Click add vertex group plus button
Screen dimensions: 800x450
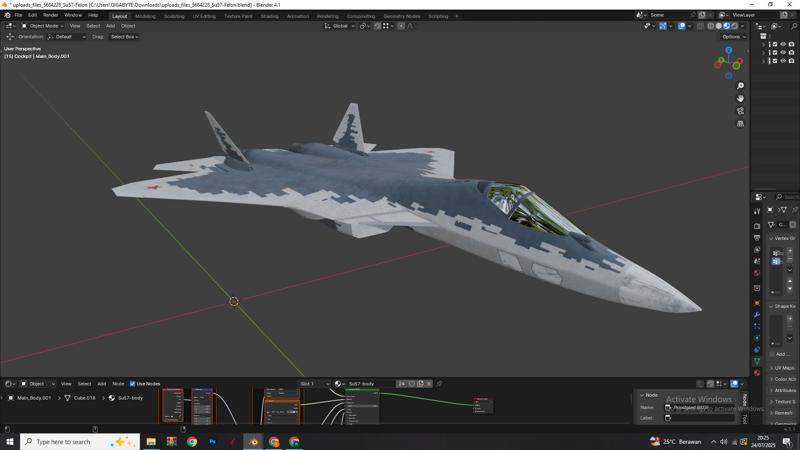(x=790, y=252)
